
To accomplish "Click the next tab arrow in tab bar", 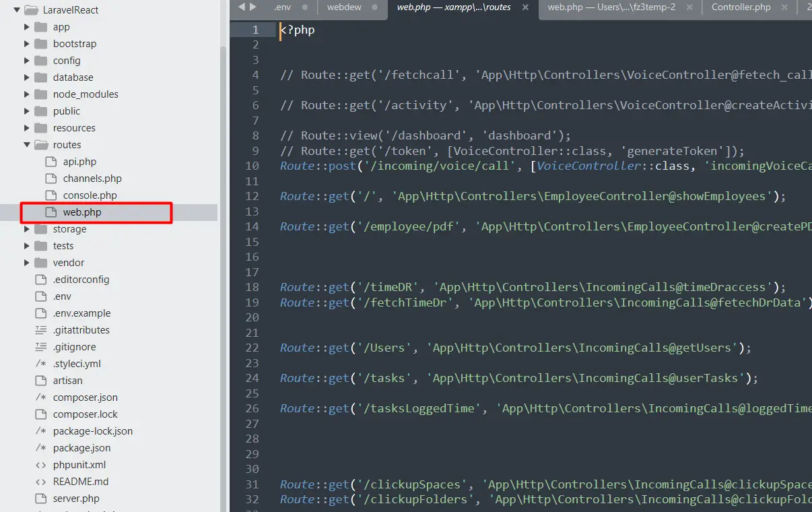I will coord(253,7).
